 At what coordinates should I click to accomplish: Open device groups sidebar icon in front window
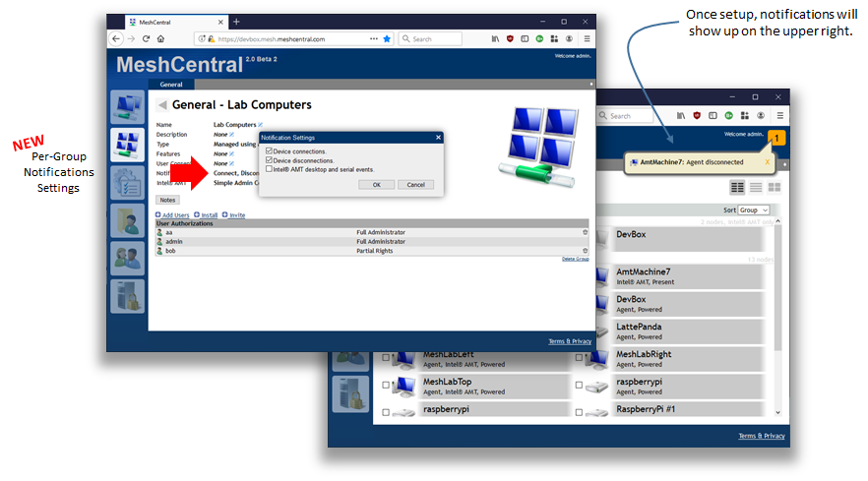pos(127,145)
